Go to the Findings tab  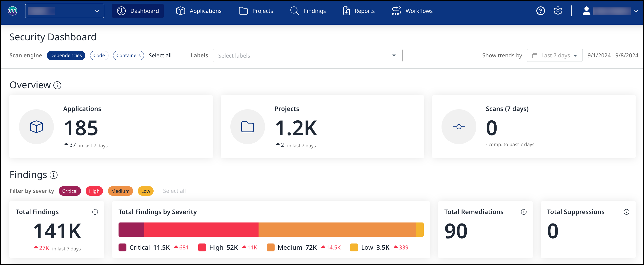tap(308, 11)
